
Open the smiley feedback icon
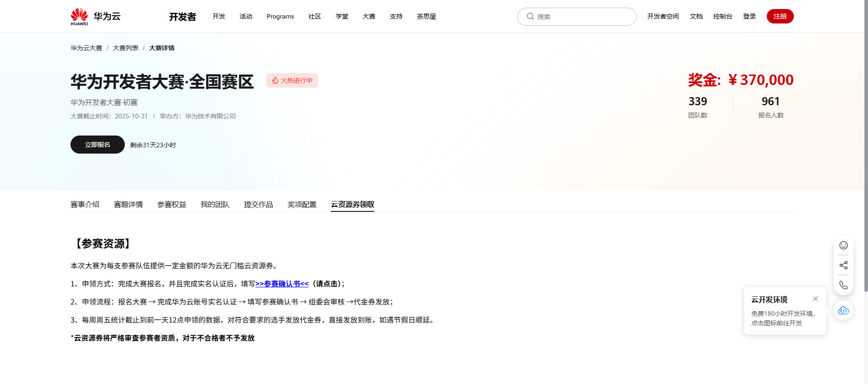pos(843,245)
